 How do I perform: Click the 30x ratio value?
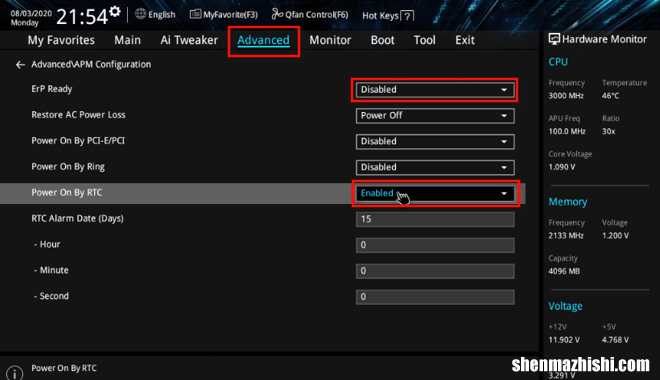[x=609, y=131]
